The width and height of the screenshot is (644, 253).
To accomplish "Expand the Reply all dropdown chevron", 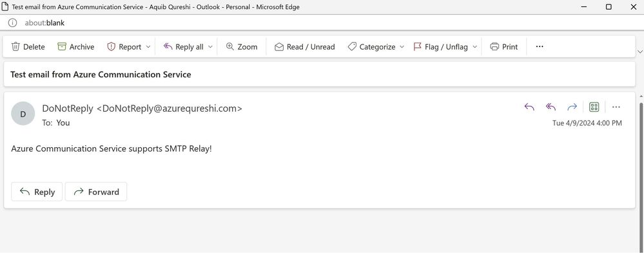I will pyautogui.click(x=210, y=47).
